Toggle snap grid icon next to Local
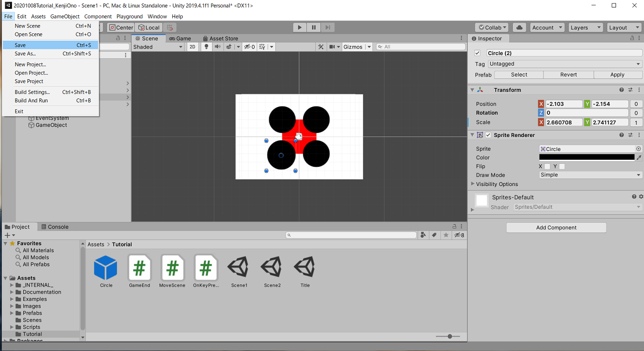The width and height of the screenshot is (644, 351). (x=170, y=28)
